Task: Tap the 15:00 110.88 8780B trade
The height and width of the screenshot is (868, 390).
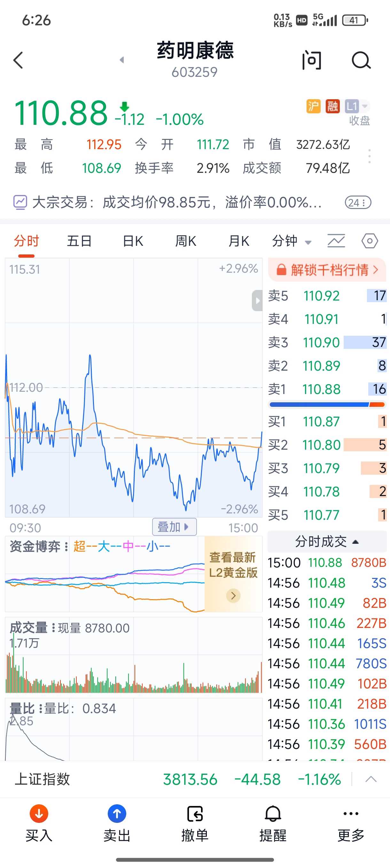Action: pyautogui.click(x=327, y=563)
